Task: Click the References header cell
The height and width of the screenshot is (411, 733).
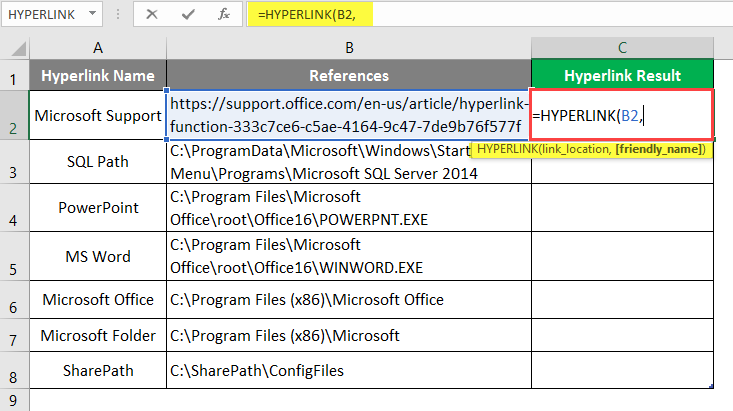Action: click(x=349, y=75)
